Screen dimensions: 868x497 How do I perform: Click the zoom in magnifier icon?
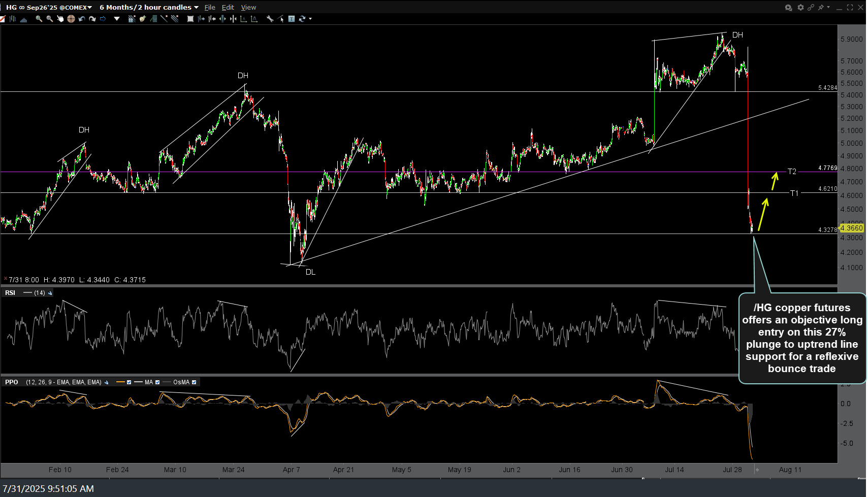[x=39, y=19]
